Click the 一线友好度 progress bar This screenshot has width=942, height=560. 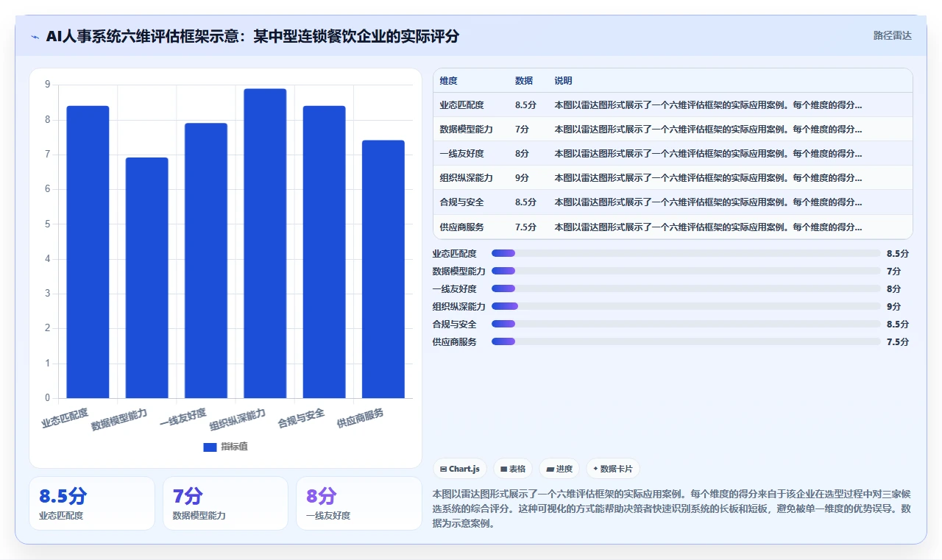[686, 288]
